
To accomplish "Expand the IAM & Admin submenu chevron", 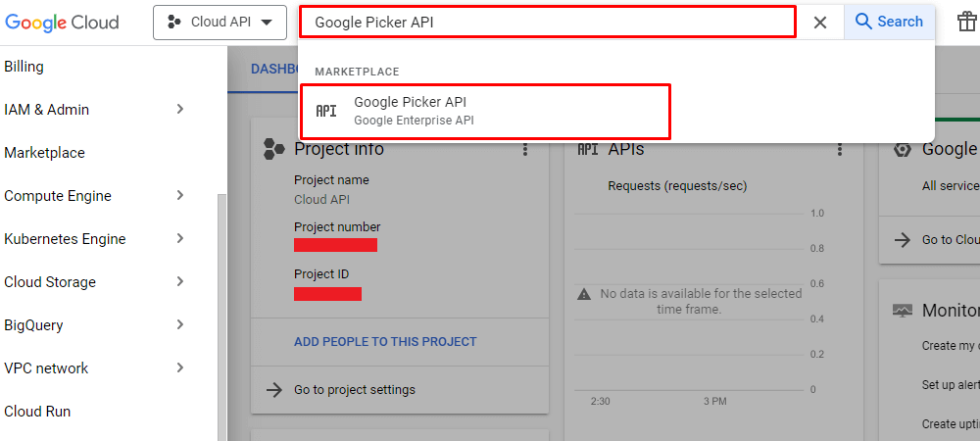I will click(x=180, y=110).
